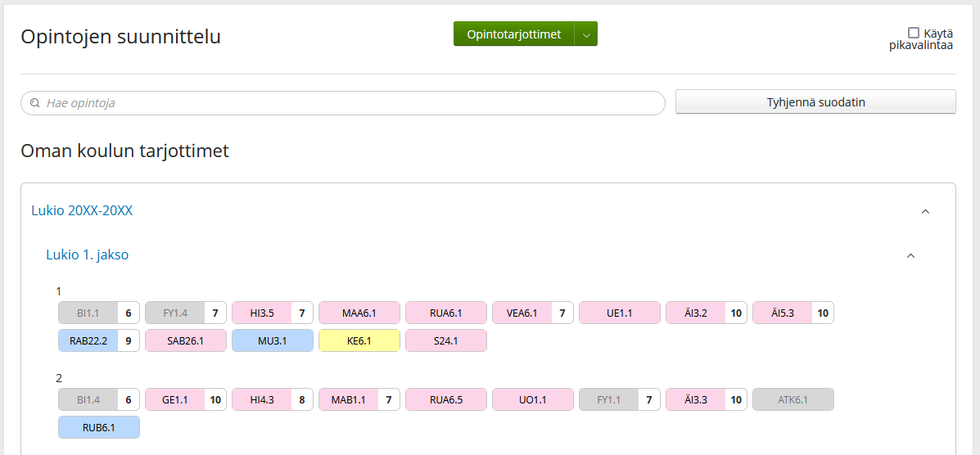Choose the GE1.1 course in row 2

click(x=186, y=399)
